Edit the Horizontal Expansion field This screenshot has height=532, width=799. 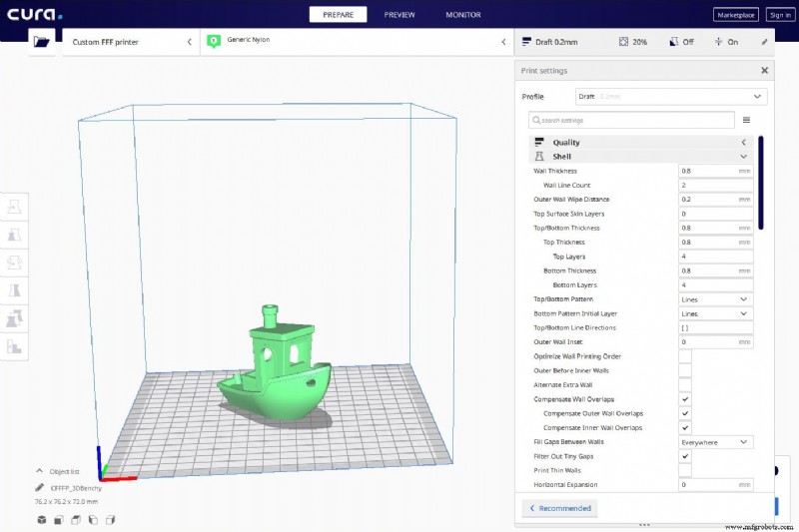pyautogui.click(x=715, y=485)
